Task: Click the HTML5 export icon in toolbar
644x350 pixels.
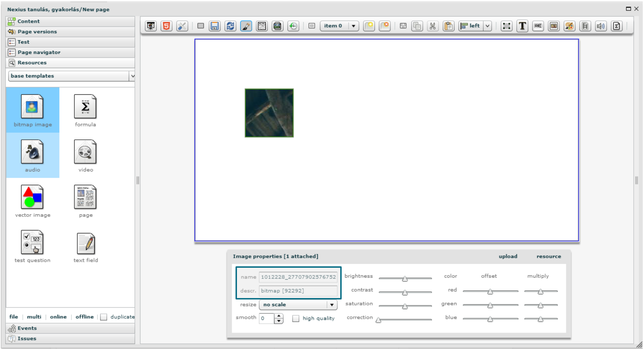Action: (x=166, y=26)
